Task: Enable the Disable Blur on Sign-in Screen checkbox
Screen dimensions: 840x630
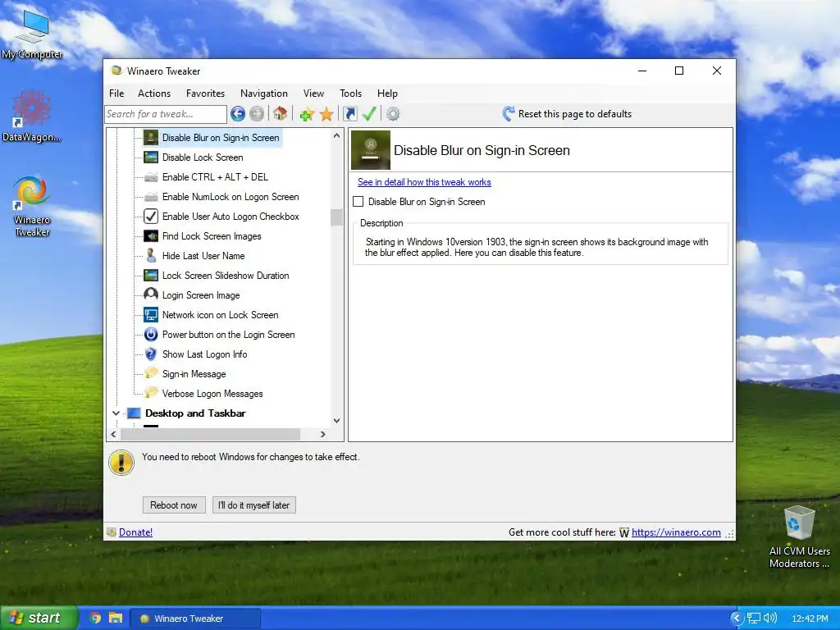Action: (358, 202)
